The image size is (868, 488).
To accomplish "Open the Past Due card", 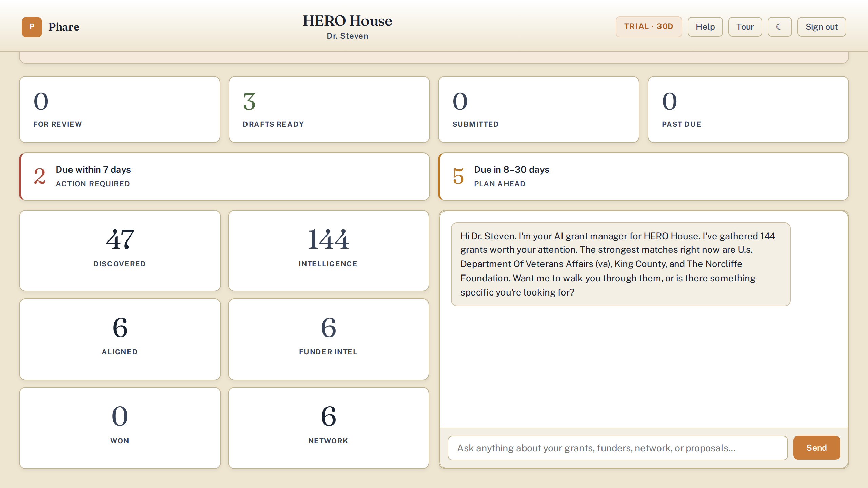I will pyautogui.click(x=748, y=109).
